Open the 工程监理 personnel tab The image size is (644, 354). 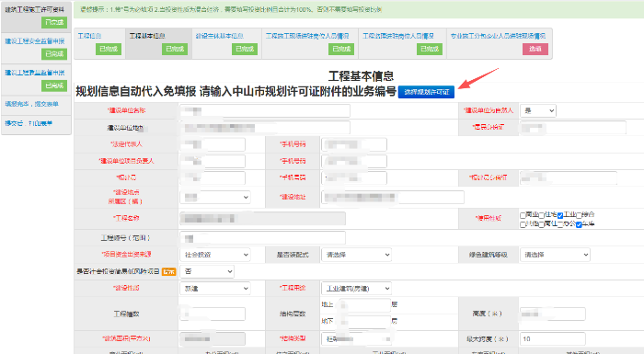coord(403,43)
